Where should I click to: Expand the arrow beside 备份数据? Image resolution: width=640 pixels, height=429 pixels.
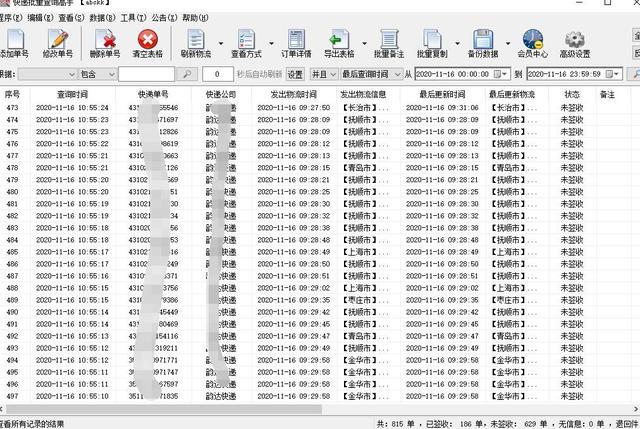(508, 43)
